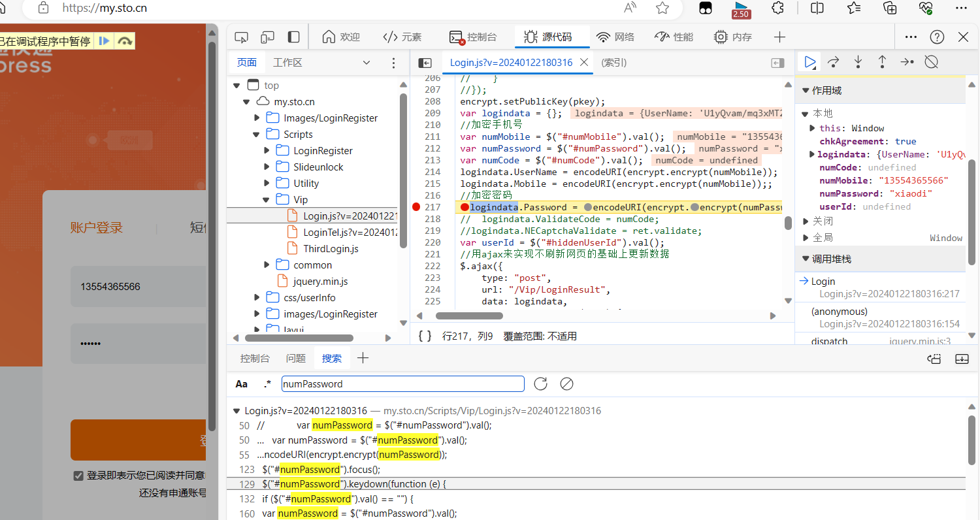Toggle match case Aa option
Viewport: 980px width, 520px height.
coord(242,384)
